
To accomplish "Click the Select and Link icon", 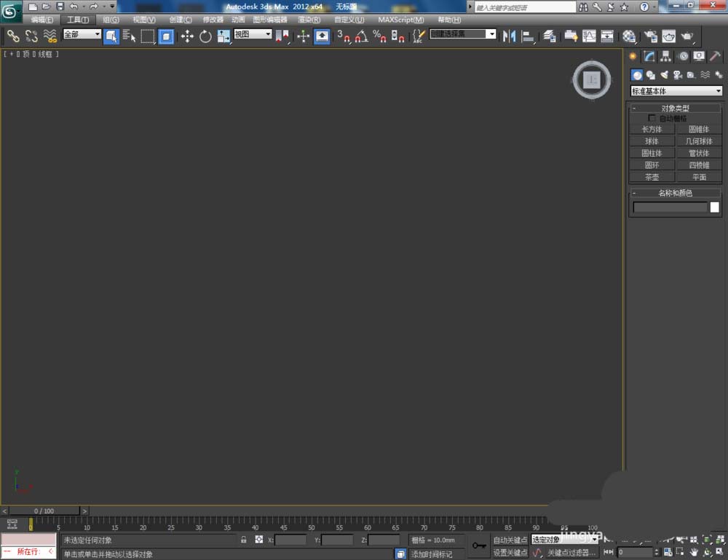I will click(x=13, y=36).
